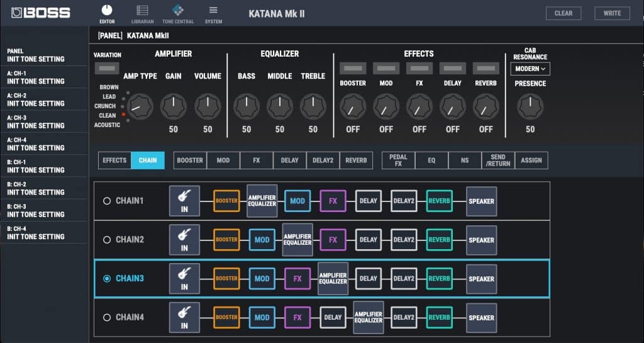Open the System menu icon
Image resolution: width=644 pixels, height=343 pixels.
coord(213,10)
